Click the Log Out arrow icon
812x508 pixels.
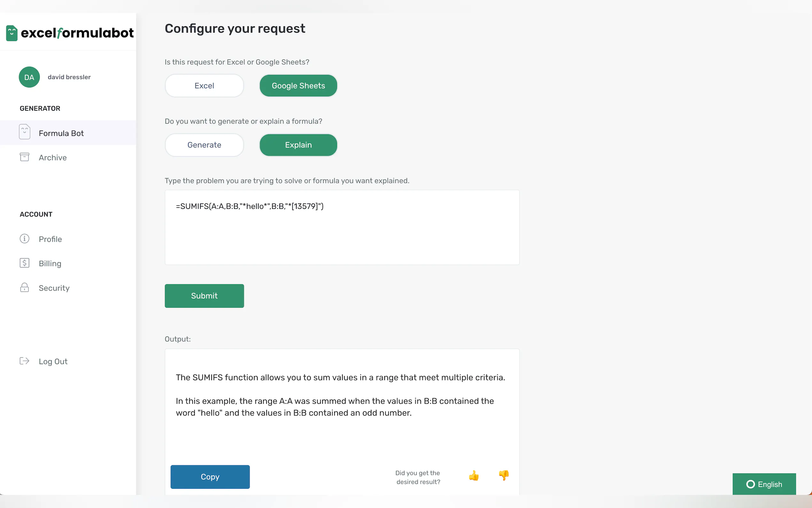[x=25, y=361]
